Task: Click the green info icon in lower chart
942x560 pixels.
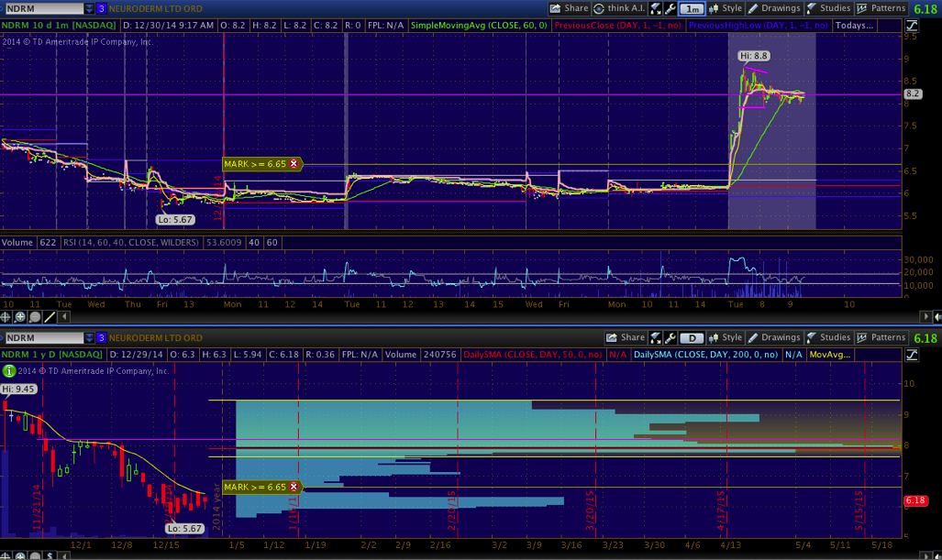Action: pos(8,371)
